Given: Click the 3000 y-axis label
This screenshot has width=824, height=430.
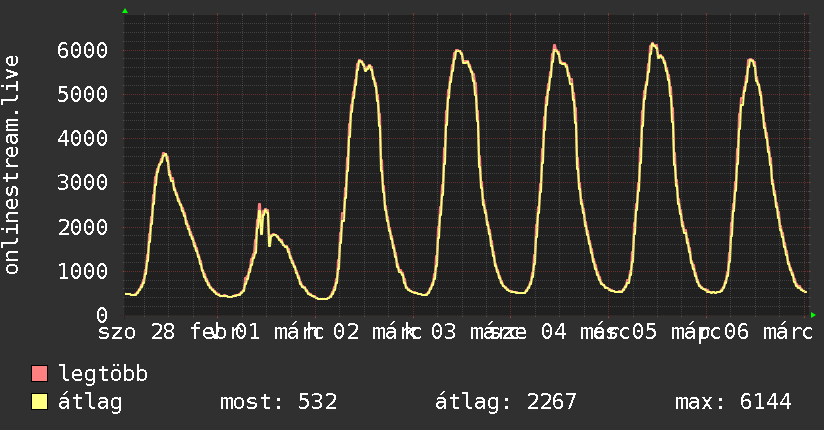Looking at the screenshot, I should pos(83,183).
